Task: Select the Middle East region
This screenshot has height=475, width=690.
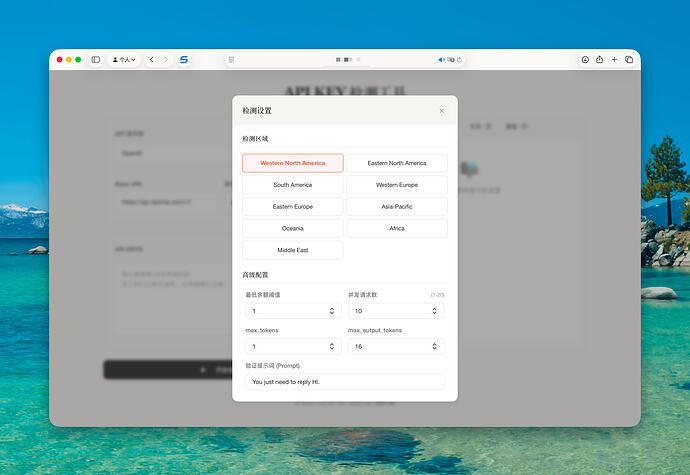Action: 293,250
